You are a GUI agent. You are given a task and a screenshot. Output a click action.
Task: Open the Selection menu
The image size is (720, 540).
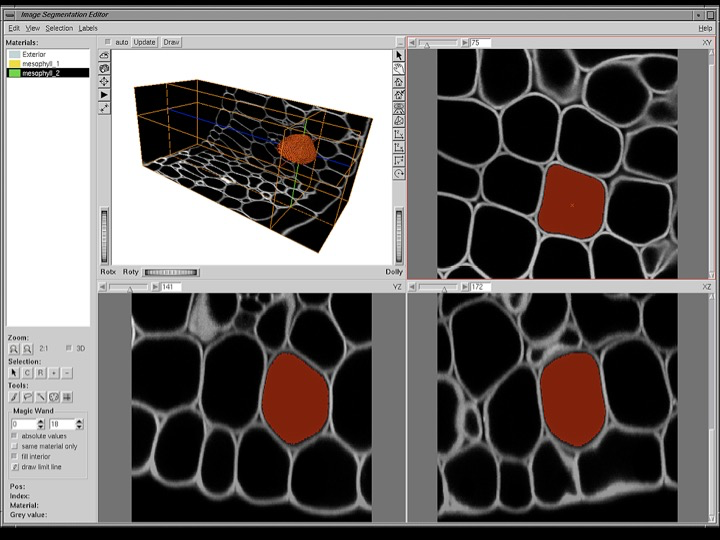(58, 28)
